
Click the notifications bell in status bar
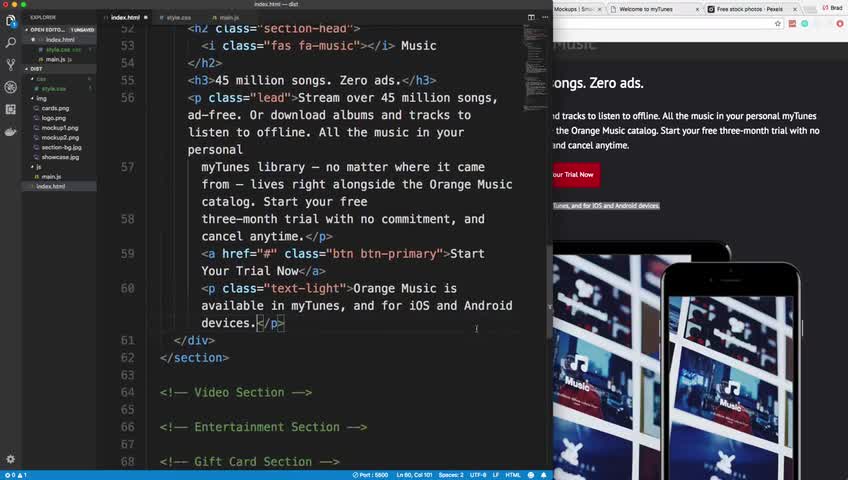(x=544, y=475)
